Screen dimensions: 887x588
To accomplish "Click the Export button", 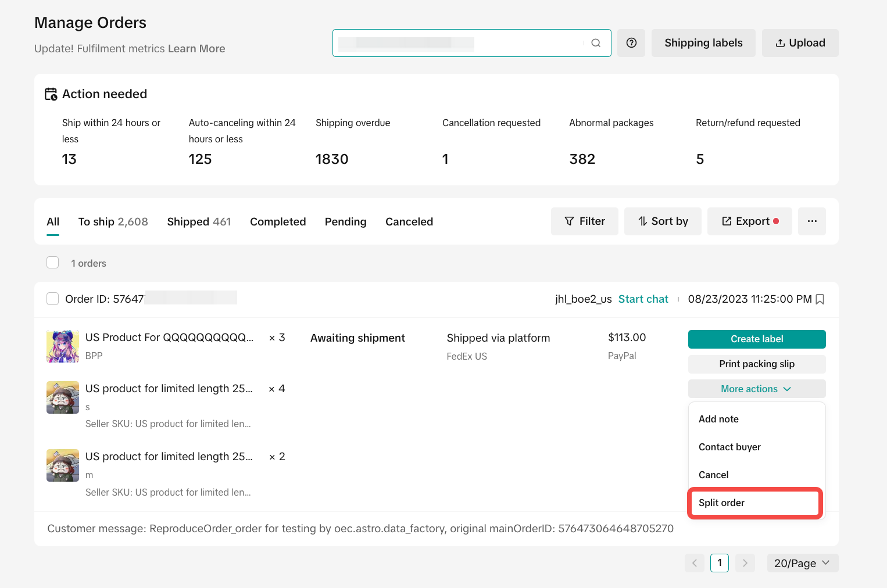I will (749, 221).
